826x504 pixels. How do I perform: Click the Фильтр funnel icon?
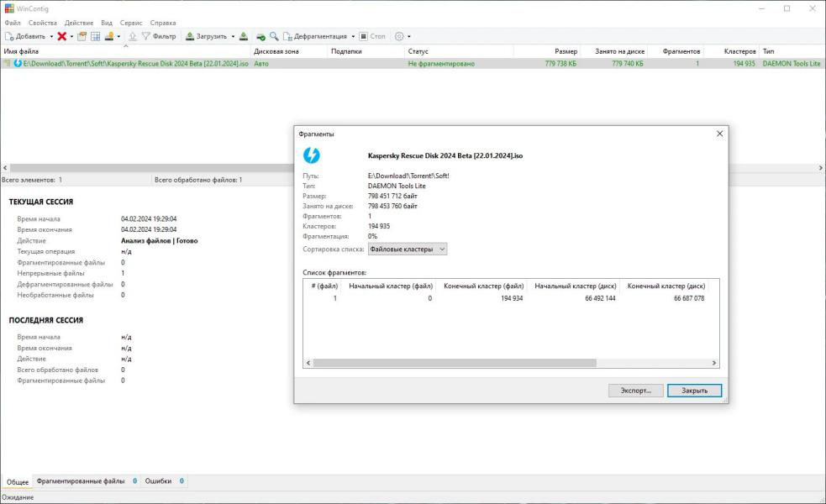146,36
